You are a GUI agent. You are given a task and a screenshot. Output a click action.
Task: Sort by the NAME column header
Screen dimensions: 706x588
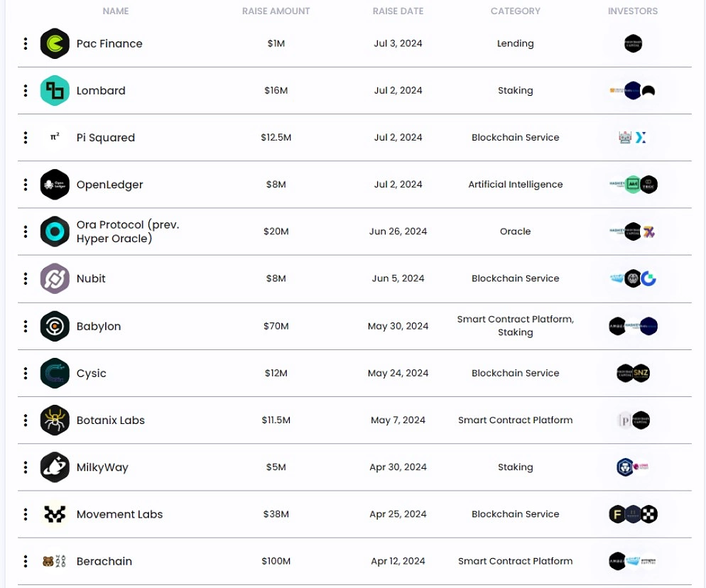coord(115,11)
